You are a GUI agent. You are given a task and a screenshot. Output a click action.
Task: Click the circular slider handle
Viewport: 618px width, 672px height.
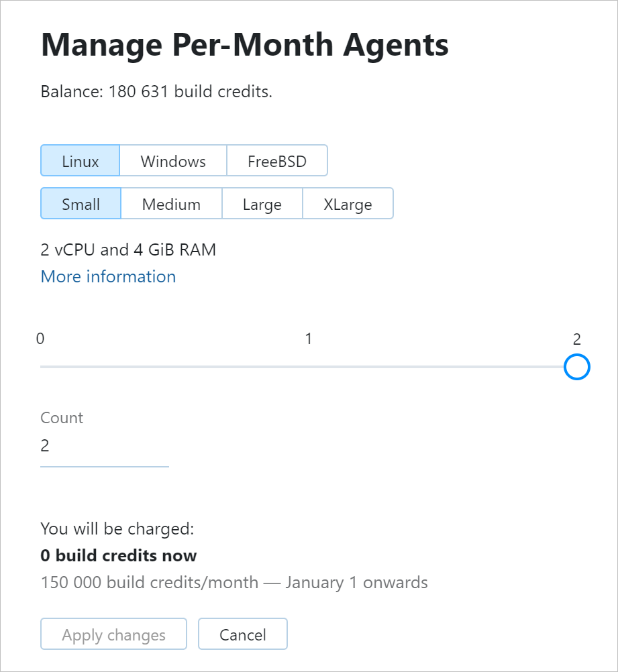click(x=576, y=367)
